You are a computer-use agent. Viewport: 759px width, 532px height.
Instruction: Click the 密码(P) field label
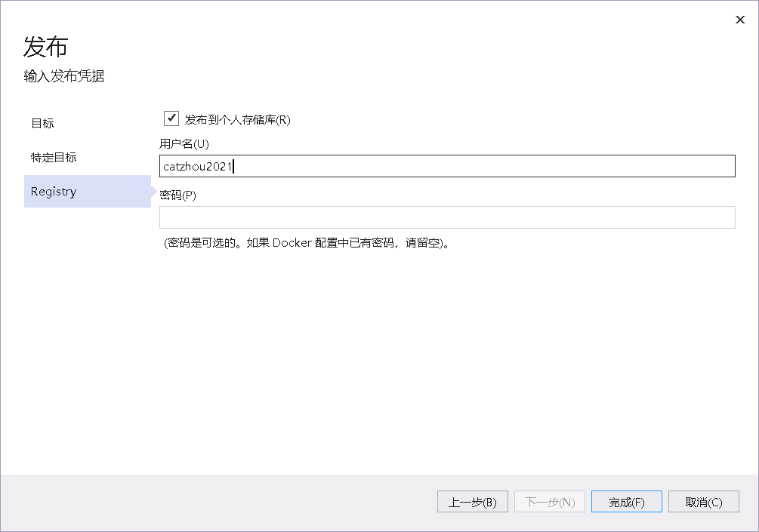tap(177, 195)
